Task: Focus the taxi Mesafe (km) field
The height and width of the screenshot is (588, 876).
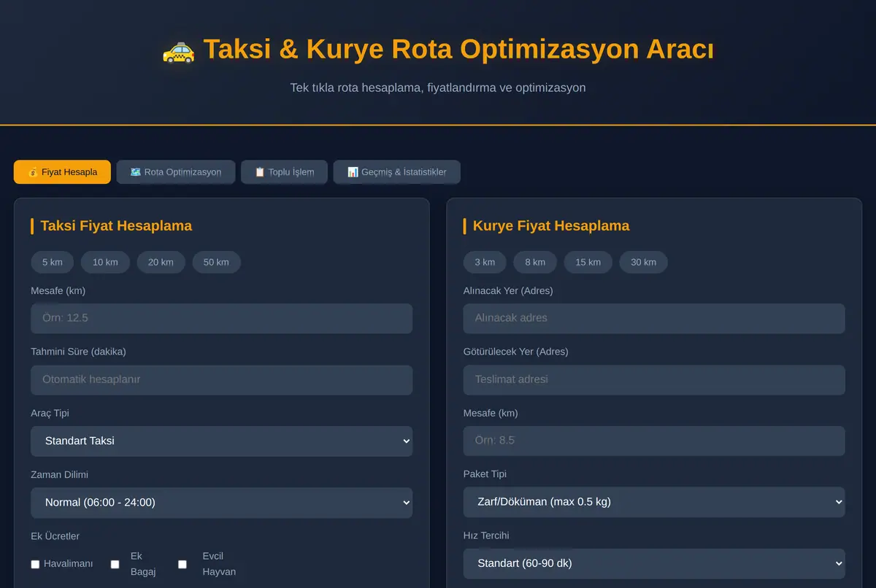Action: pos(222,319)
